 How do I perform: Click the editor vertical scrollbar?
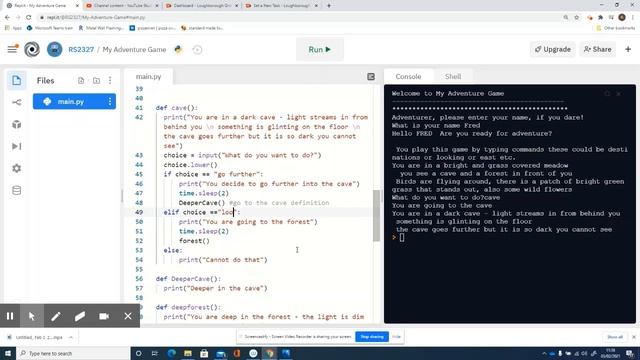376,216
